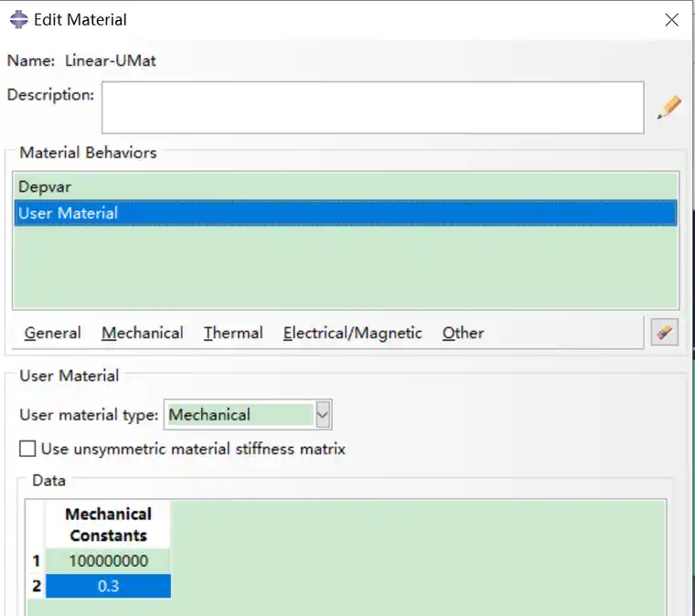Click the Mechanical Constants column header
Viewport: 695px width, 616px height.
(108, 525)
